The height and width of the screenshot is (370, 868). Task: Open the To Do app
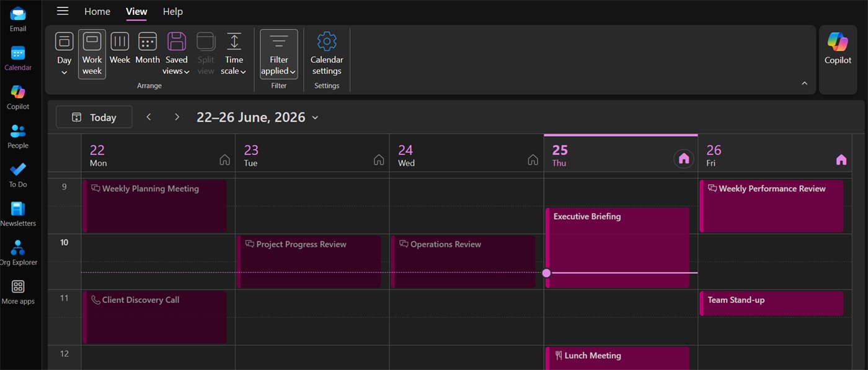pos(18,176)
